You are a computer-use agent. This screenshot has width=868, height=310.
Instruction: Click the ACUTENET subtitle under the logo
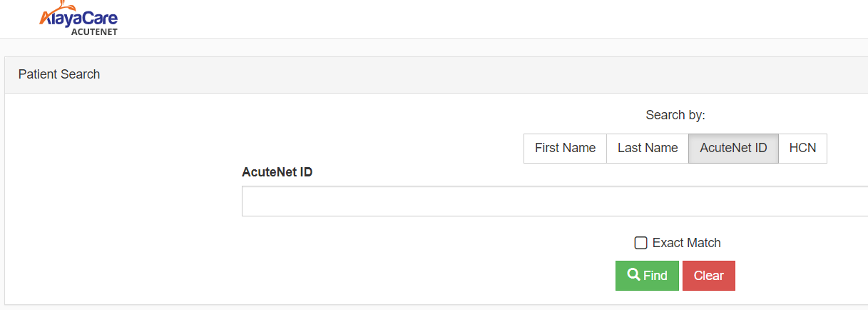[x=95, y=31]
